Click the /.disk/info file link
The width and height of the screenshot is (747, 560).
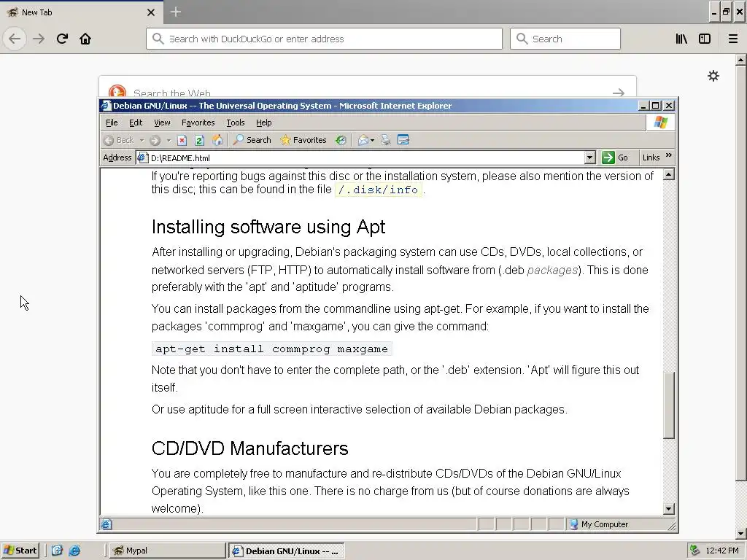(x=379, y=190)
